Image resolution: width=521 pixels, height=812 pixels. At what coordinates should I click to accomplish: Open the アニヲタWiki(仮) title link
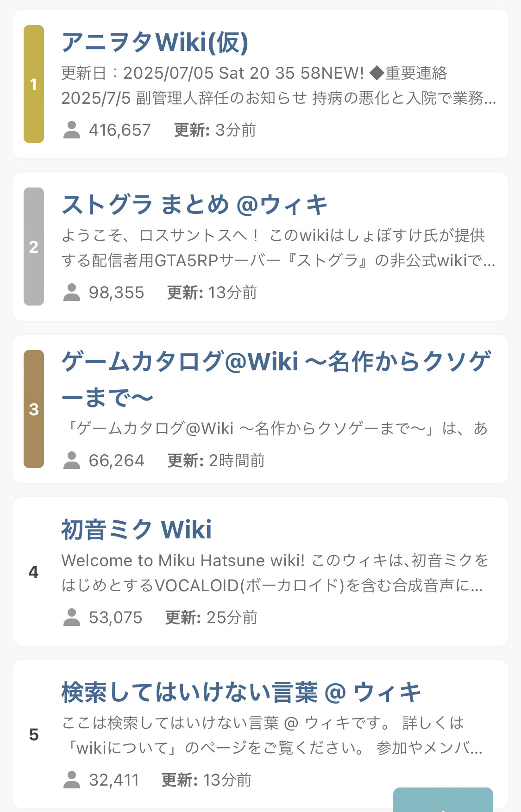155,42
